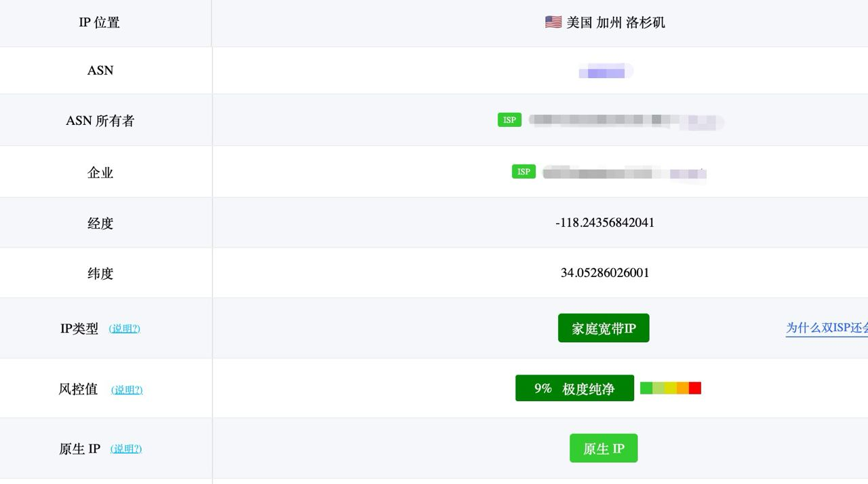Click the orange segment of risk bar
This screenshot has height=484, width=868.
coord(683,388)
